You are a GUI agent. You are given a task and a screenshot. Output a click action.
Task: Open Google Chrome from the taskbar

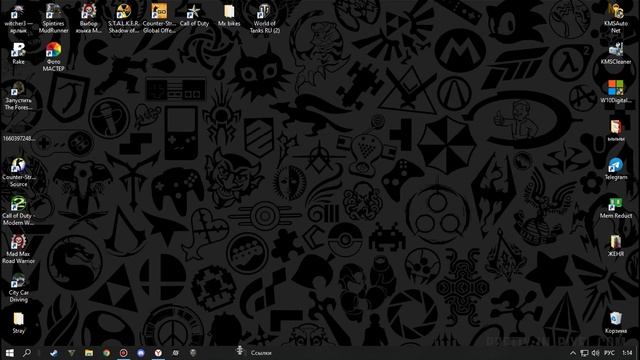[x=107, y=353]
